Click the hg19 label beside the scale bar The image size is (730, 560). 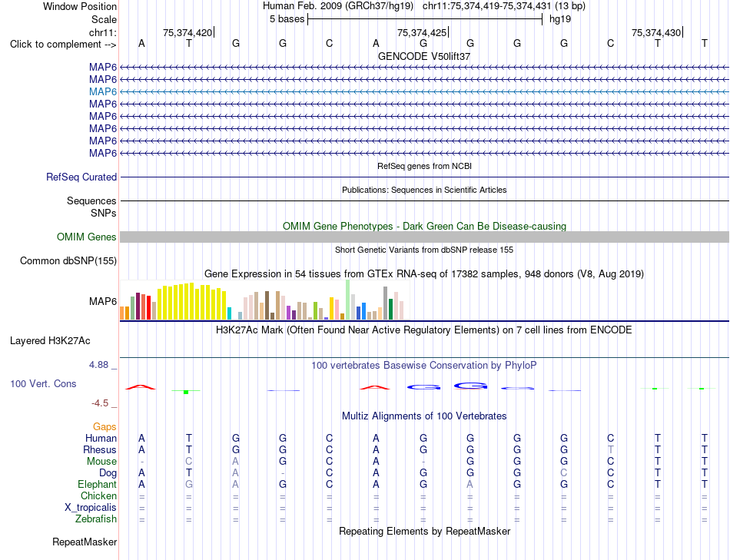click(560, 19)
